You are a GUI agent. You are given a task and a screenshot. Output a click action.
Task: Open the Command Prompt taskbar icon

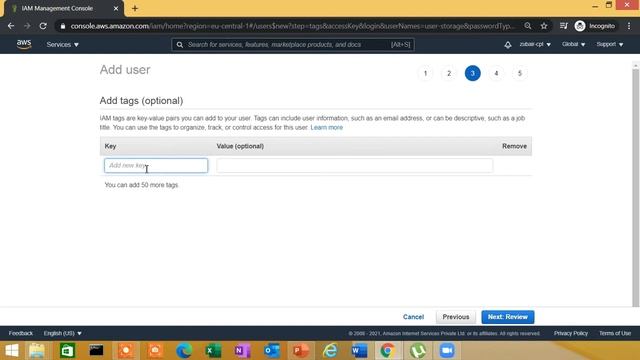coord(96,351)
